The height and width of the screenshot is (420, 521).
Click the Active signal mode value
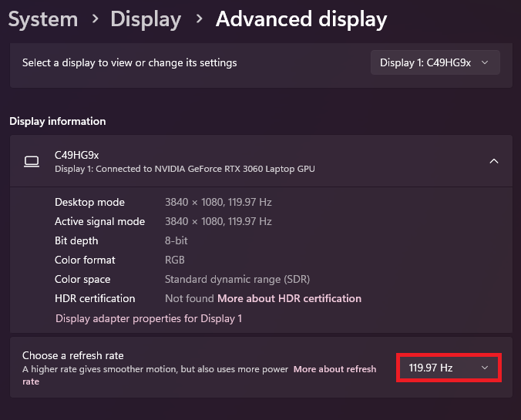point(218,221)
